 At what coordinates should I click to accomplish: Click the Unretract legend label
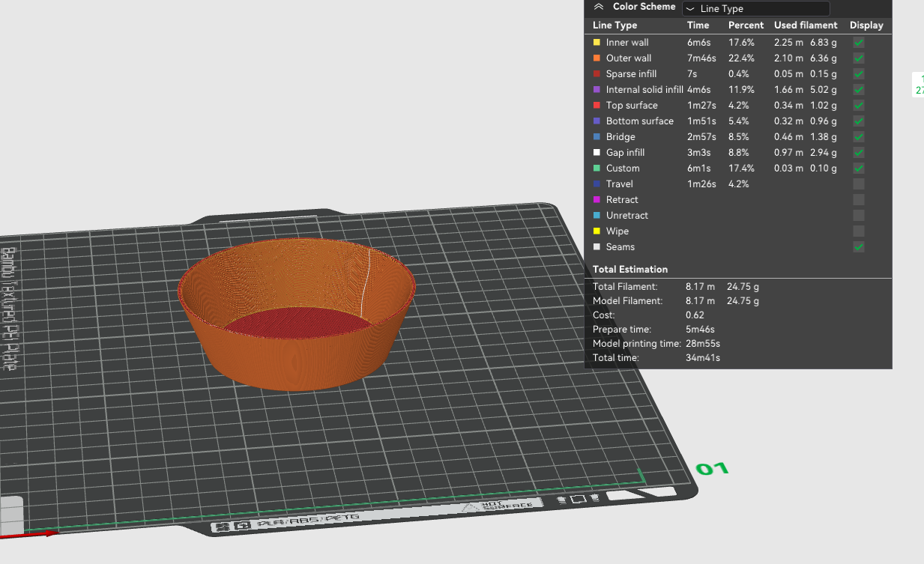[x=627, y=216]
